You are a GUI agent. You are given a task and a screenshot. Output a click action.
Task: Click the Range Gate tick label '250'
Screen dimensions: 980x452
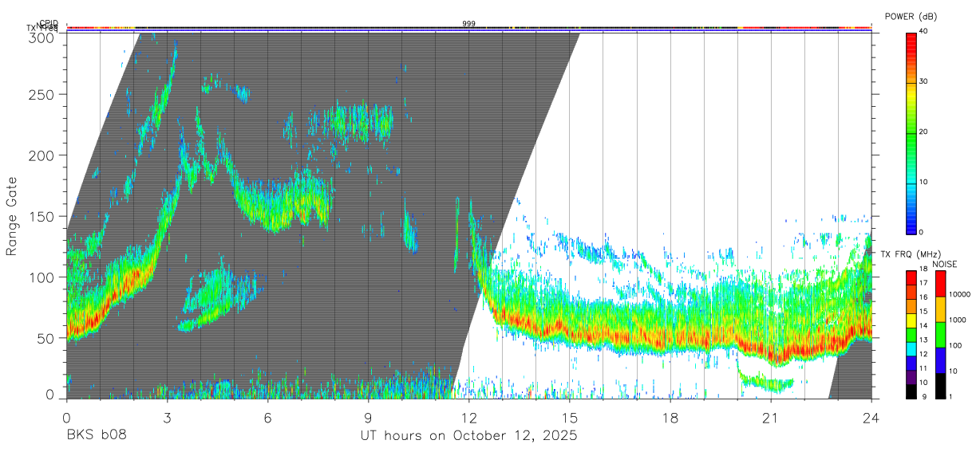42,94
